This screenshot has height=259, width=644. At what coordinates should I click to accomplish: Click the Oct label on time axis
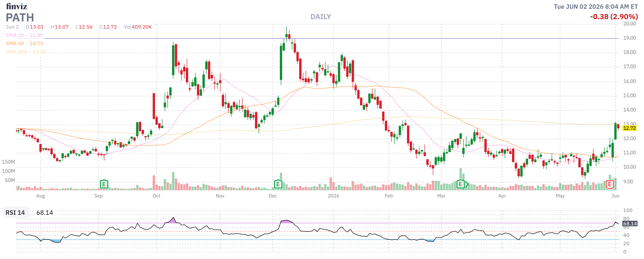(156, 196)
